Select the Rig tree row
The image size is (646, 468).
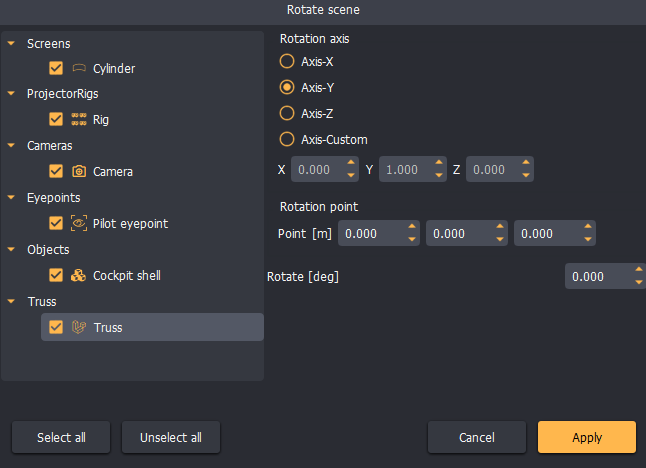(152, 119)
